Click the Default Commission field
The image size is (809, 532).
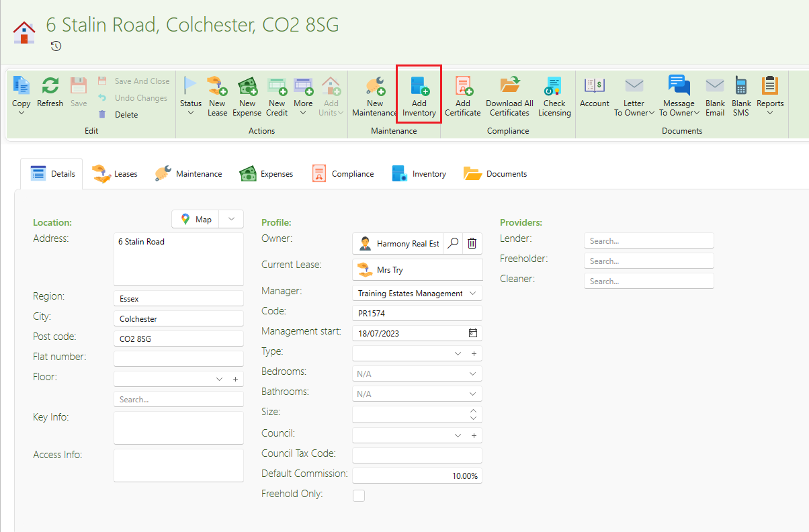(417, 476)
